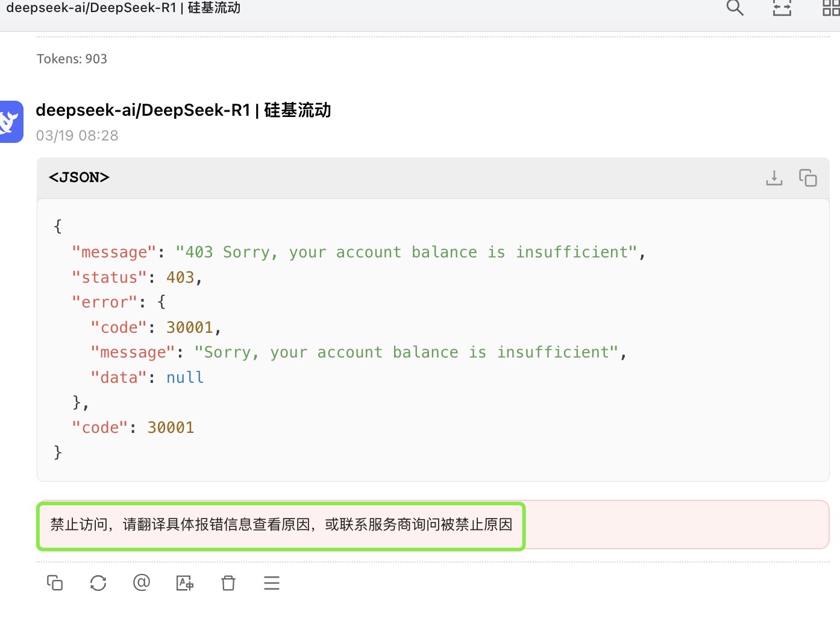Click the DeepSeek whale avatar
The image size is (840, 621).
pyautogui.click(x=11, y=122)
